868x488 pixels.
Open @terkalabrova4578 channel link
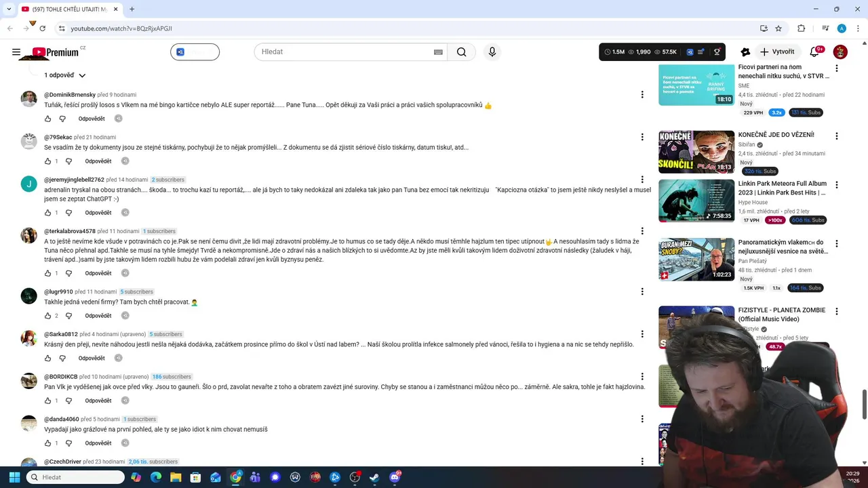(70, 231)
